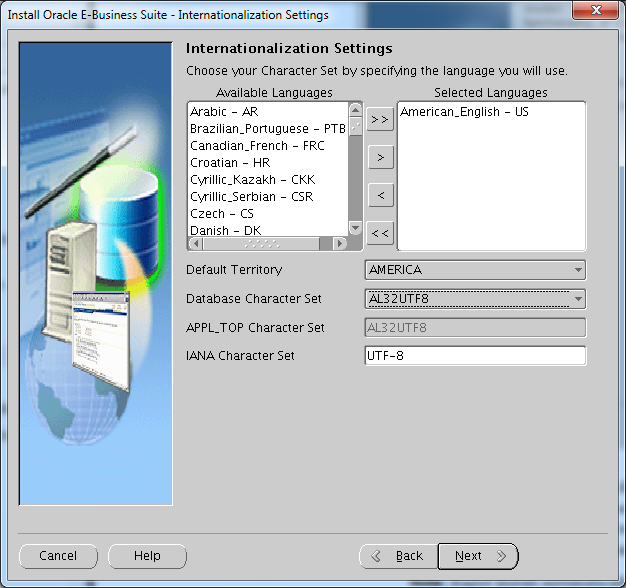
Task: Select Danish - DK language
Action: (x=268, y=230)
